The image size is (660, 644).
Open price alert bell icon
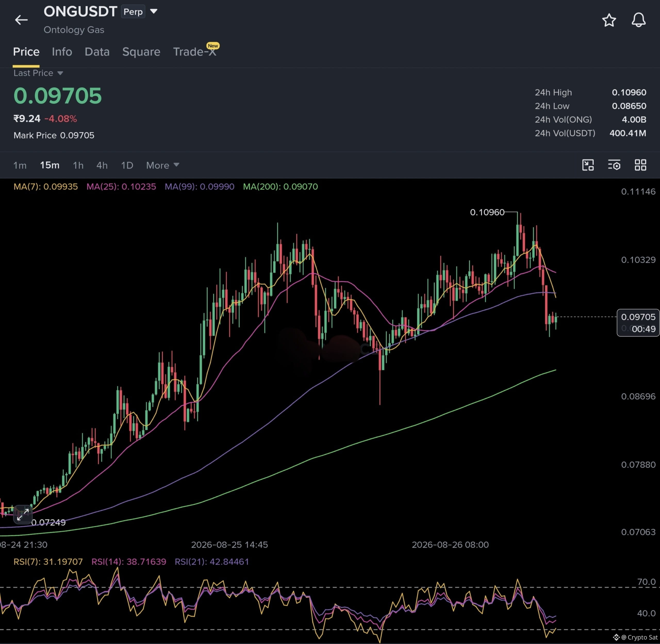coord(638,20)
